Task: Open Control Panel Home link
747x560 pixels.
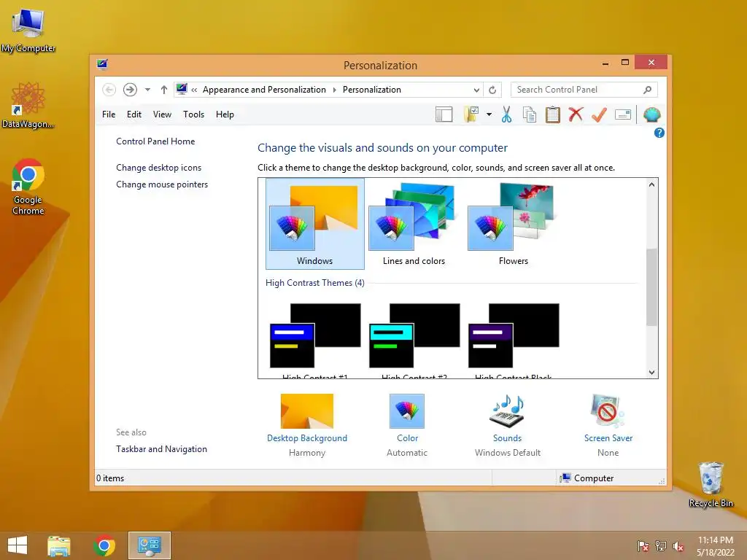Action: [155, 141]
